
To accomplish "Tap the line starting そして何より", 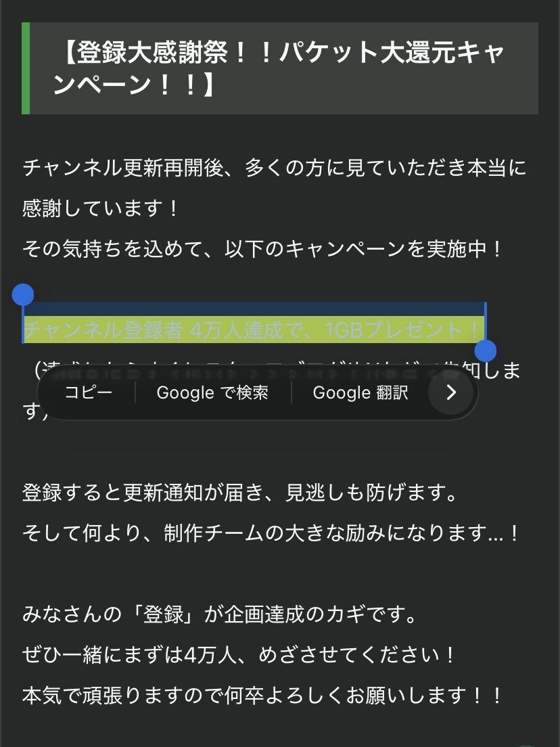I will click(271, 533).
